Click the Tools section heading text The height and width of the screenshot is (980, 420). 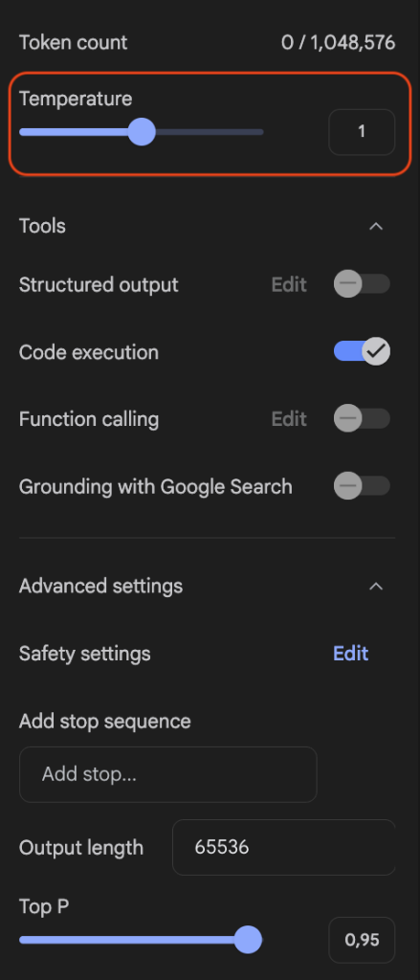[42, 226]
